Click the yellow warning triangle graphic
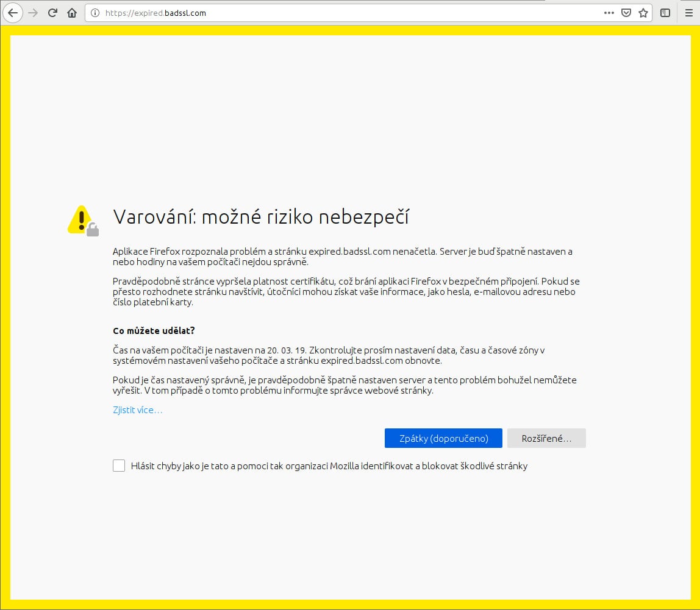The height and width of the screenshot is (610, 700). [x=79, y=218]
